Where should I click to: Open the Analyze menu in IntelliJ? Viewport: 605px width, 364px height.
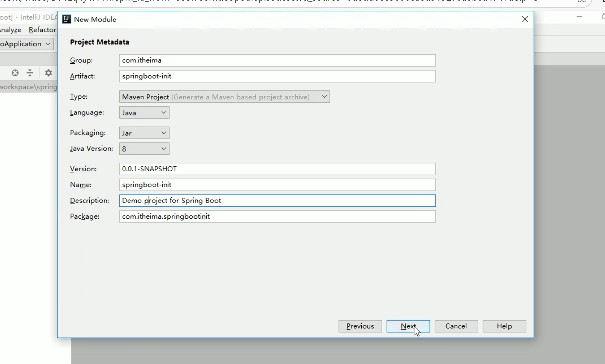(10, 30)
